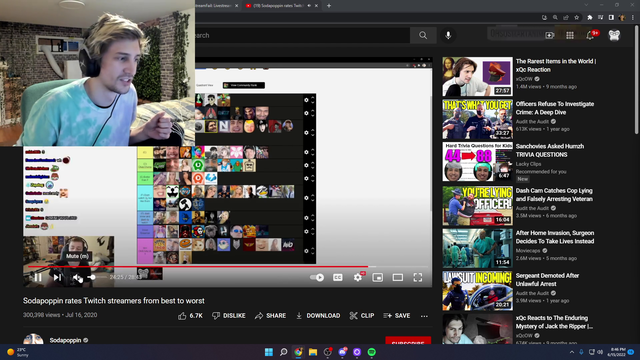Pause the YouTube video
This screenshot has height=360, width=640.
click(x=38, y=278)
